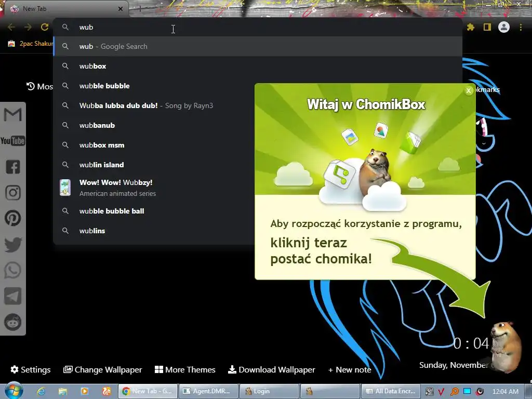Open YouTube from the sidebar
The image size is (532, 399).
pyautogui.click(x=12, y=140)
